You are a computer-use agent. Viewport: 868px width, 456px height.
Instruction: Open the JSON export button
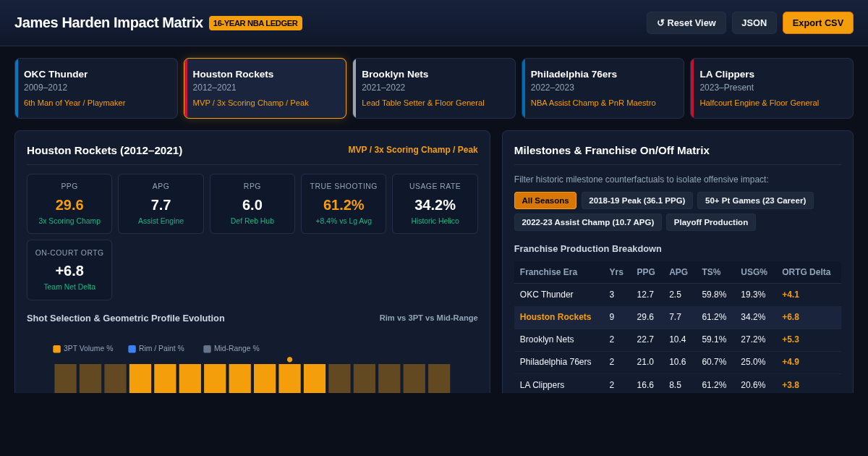coord(754,22)
